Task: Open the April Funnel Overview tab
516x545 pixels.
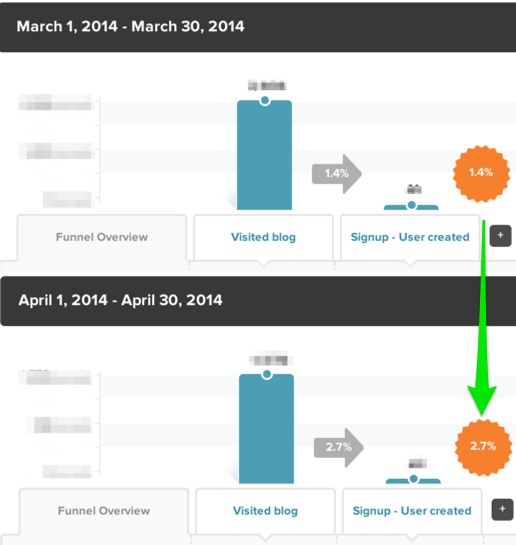Action: tap(104, 511)
